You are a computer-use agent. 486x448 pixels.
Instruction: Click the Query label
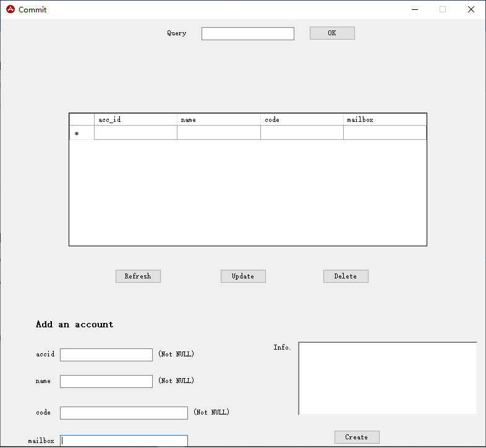point(176,33)
